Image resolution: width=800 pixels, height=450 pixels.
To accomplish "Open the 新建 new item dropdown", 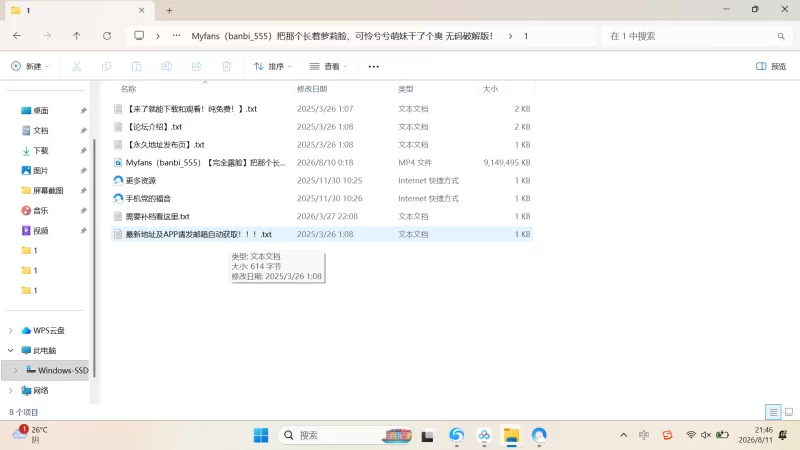I will click(30, 66).
